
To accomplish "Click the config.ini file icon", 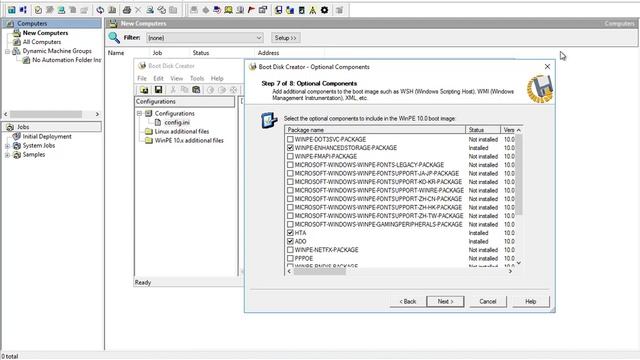I will click(x=158, y=122).
